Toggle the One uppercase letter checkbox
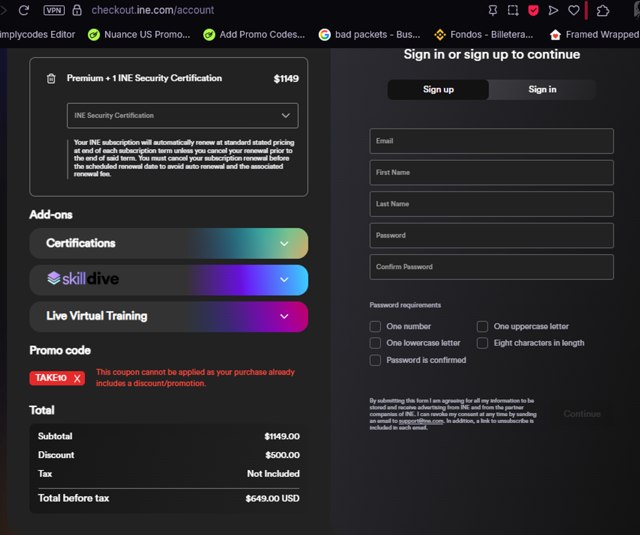 [483, 327]
